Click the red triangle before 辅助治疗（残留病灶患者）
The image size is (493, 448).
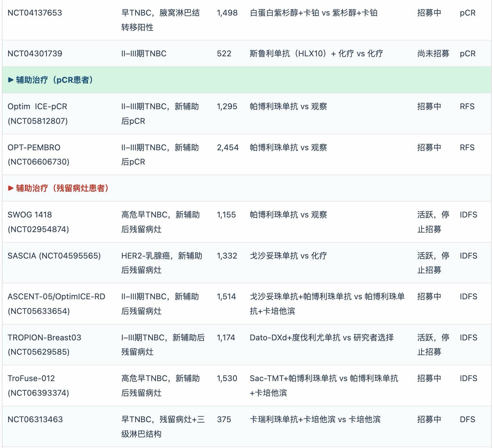(11, 188)
